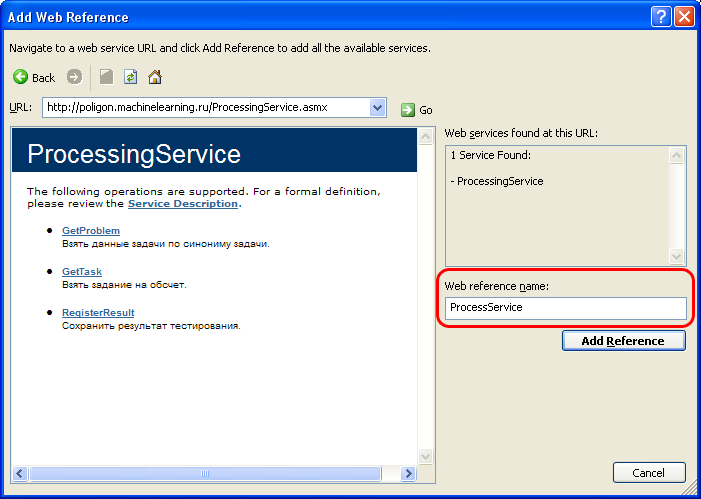Click the down arrow of services list scrollbar
The image size is (701, 499).
click(x=676, y=257)
